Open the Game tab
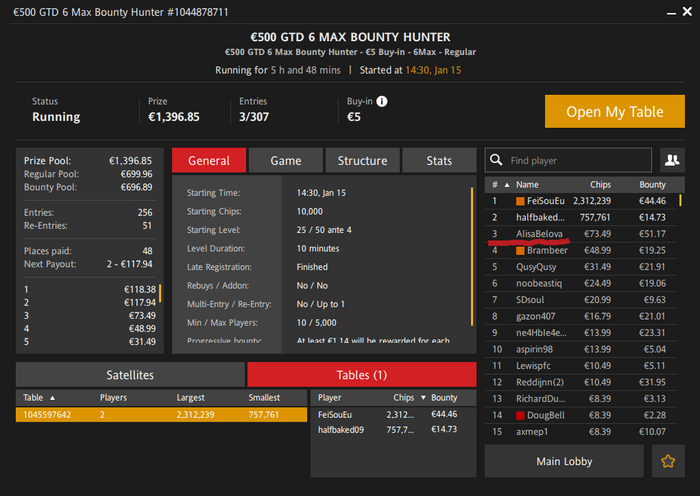 click(x=286, y=160)
